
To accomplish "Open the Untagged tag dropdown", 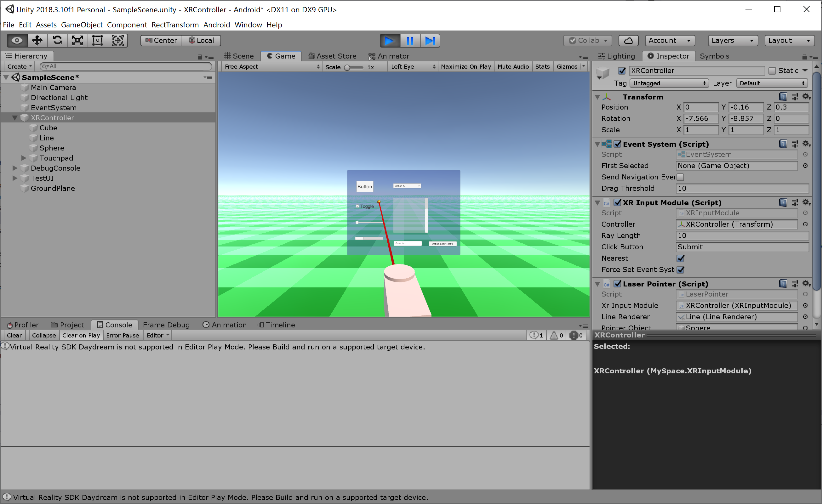I will pos(669,83).
